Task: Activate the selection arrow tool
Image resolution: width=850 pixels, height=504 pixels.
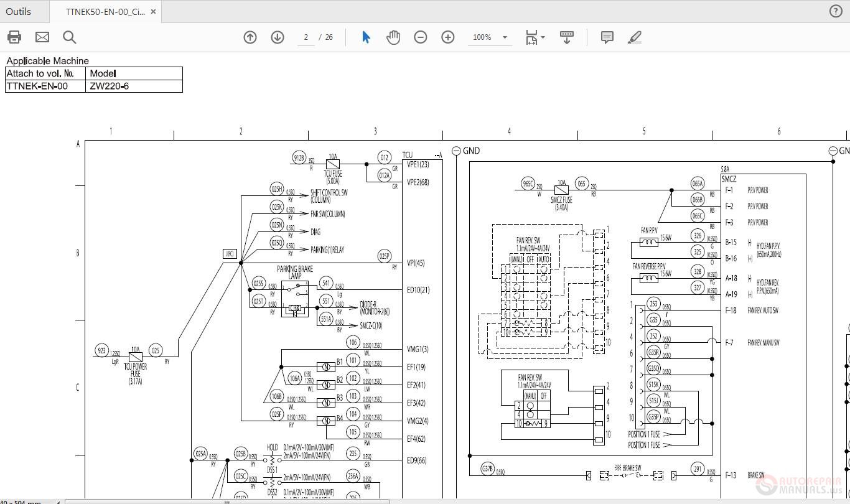Action: [366, 37]
